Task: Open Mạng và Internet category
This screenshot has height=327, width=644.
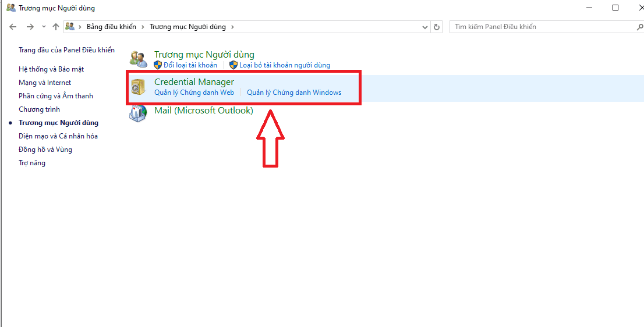Action: coord(45,83)
